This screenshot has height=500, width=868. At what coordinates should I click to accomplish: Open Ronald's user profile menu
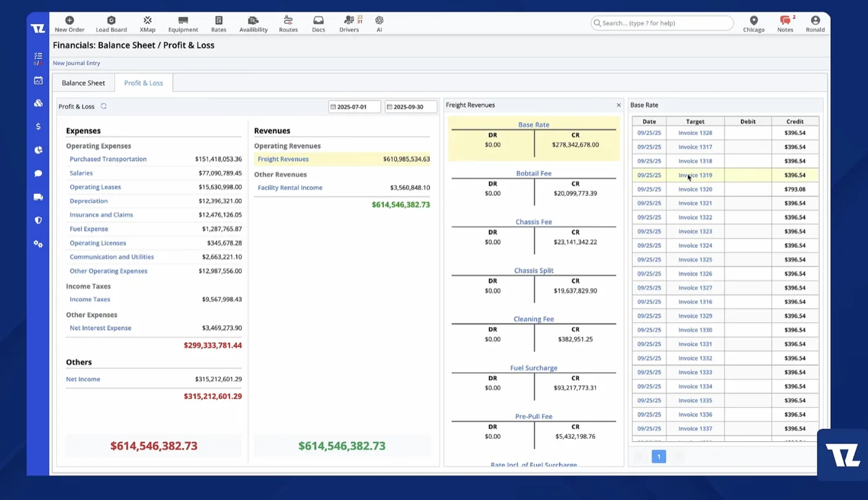click(x=815, y=24)
